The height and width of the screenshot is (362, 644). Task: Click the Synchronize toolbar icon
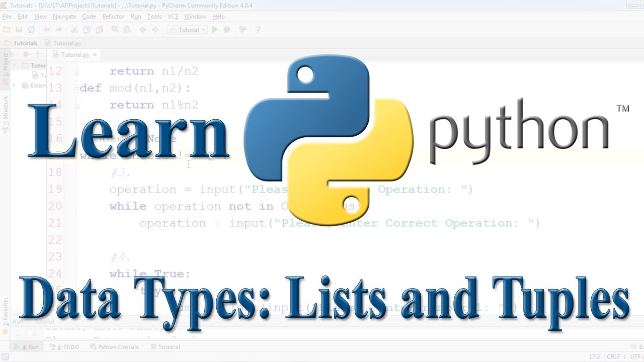tap(31, 30)
